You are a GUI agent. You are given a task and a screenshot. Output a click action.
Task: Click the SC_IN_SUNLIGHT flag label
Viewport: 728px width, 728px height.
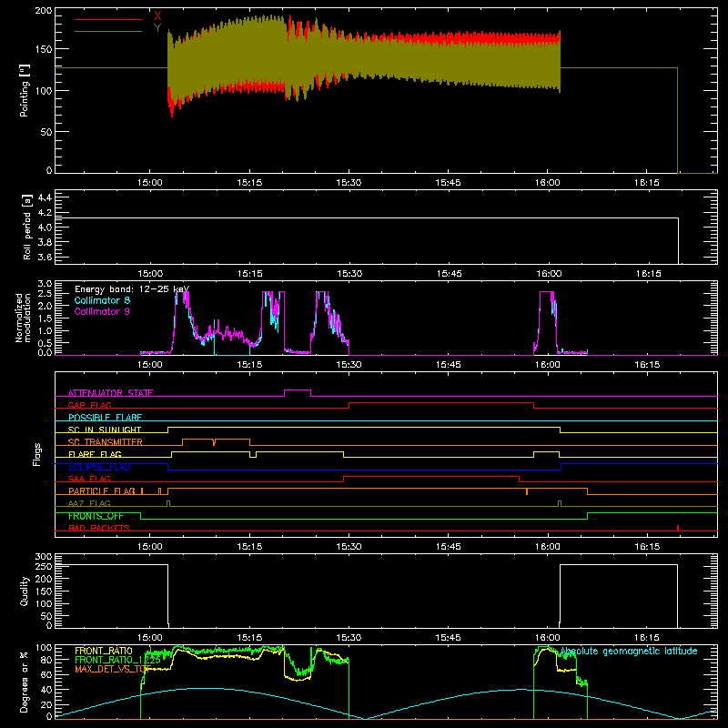(105, 430)
